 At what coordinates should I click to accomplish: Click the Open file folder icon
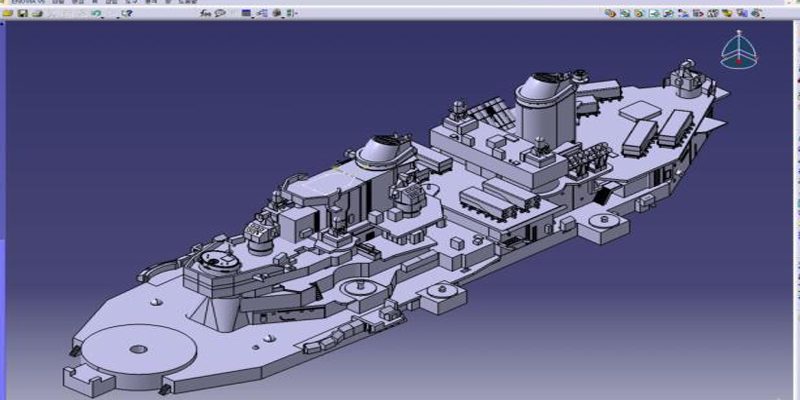8,14
